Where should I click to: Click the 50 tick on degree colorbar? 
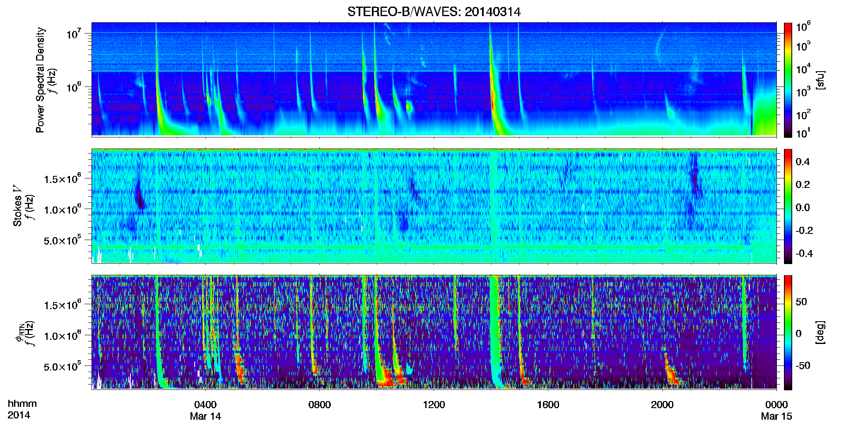coord(801,302)
